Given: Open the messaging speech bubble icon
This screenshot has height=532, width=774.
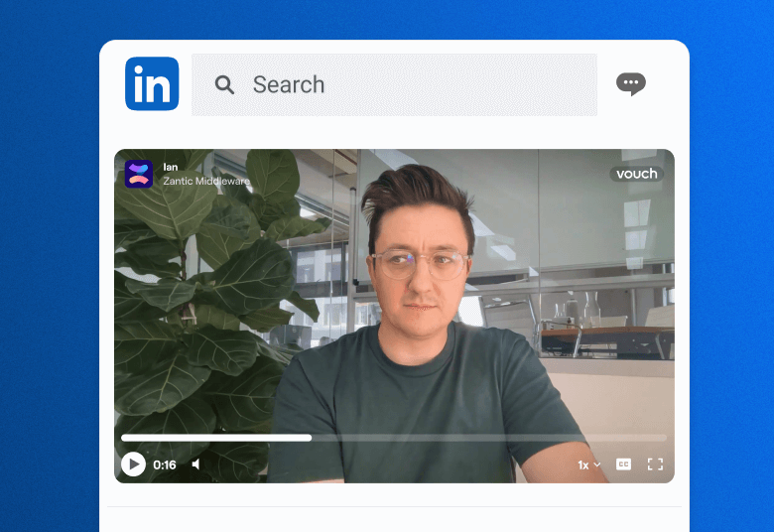Looking at the screenshot, I should click(631, 83).
